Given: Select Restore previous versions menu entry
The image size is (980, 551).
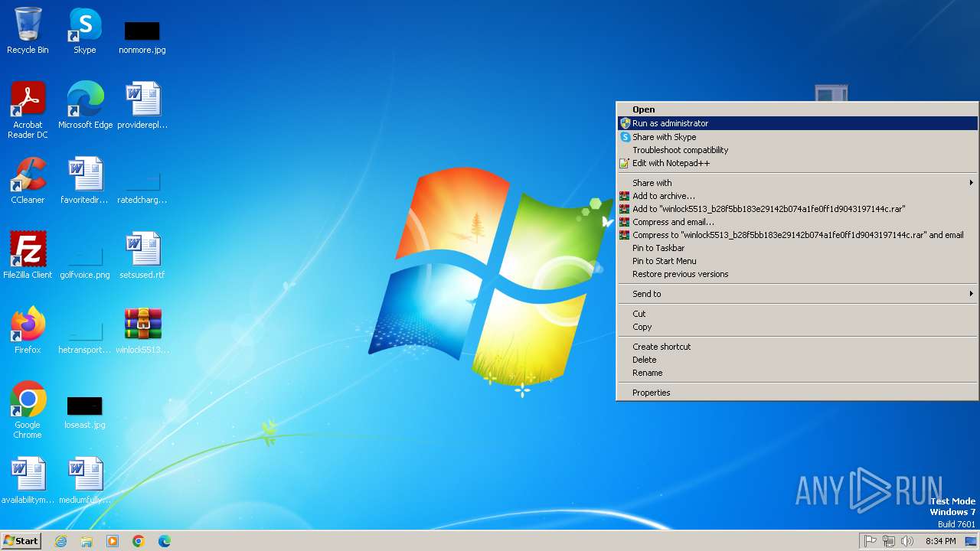Looking at the screenshot, I should tap(798, 274).
